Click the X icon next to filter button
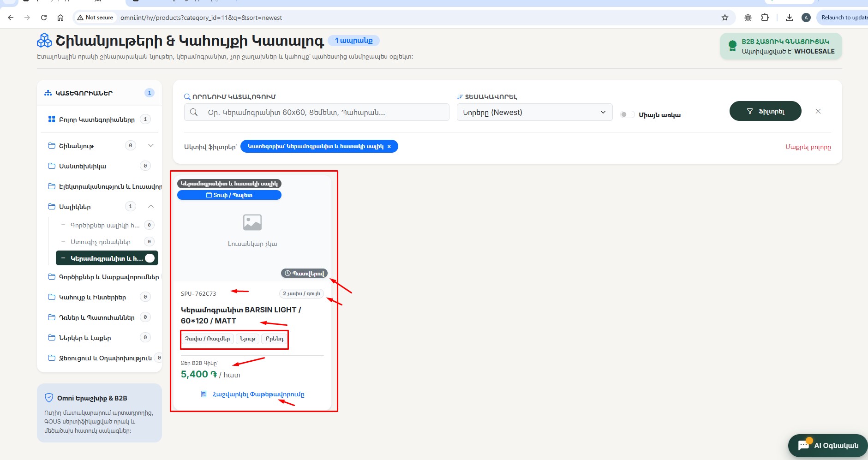Viewport: 868px width, 460px height. click(818, 111)
